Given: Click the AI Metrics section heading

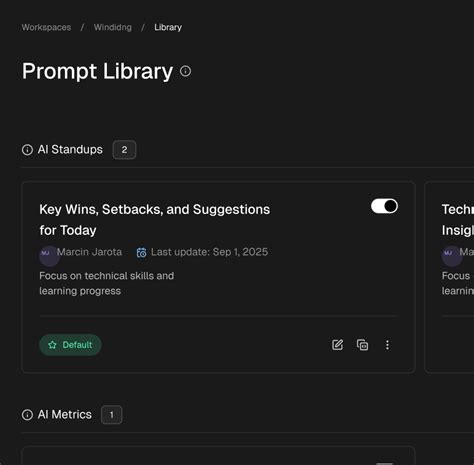Looking at the screenshot, I should pos(65,415).
